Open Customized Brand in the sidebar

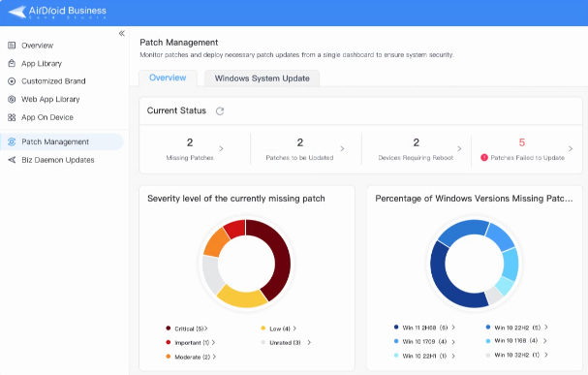(x=53, y=81)
